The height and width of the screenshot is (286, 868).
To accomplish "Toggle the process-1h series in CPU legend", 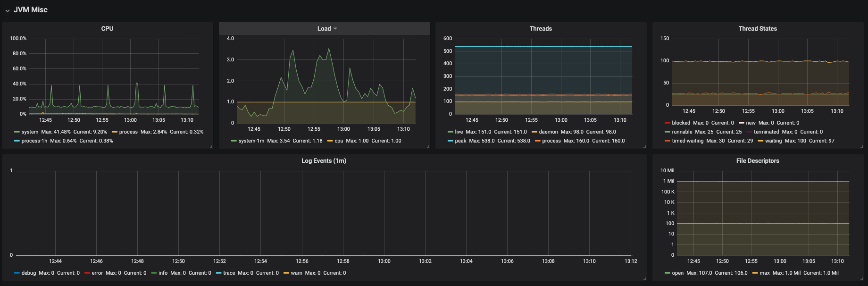I will pyautogui.click(x=34, y=141).
